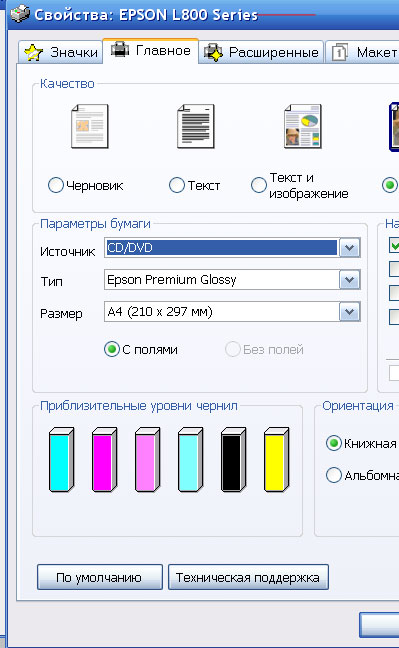Switch to the Значки tab
This screenshot has height=648, width=399.
pyautogui.click(x=60, y=52)
